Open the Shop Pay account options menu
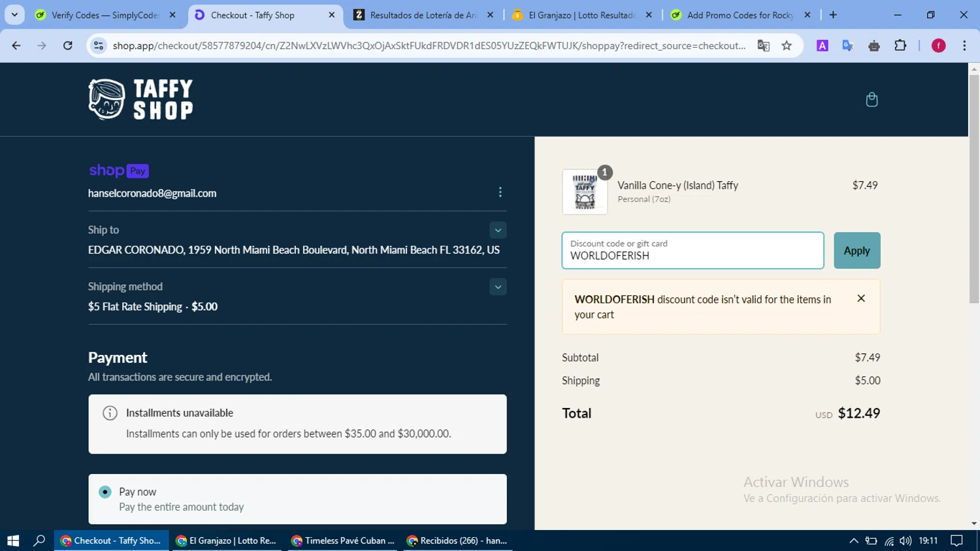 click(x=500, y=192)
